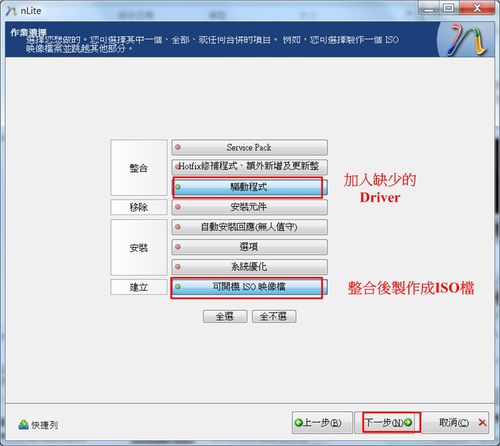Click the 全選 button
Screen dimensions: 500x446
click(225, 316)
